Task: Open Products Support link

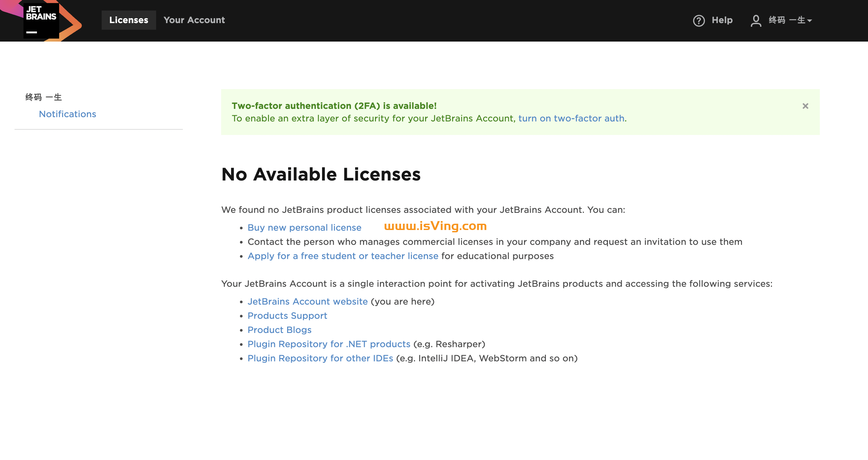Action: point(287,316)
